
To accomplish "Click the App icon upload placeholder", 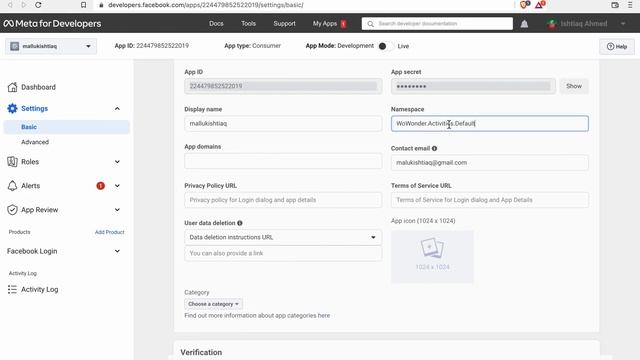I will pos(432,257).
